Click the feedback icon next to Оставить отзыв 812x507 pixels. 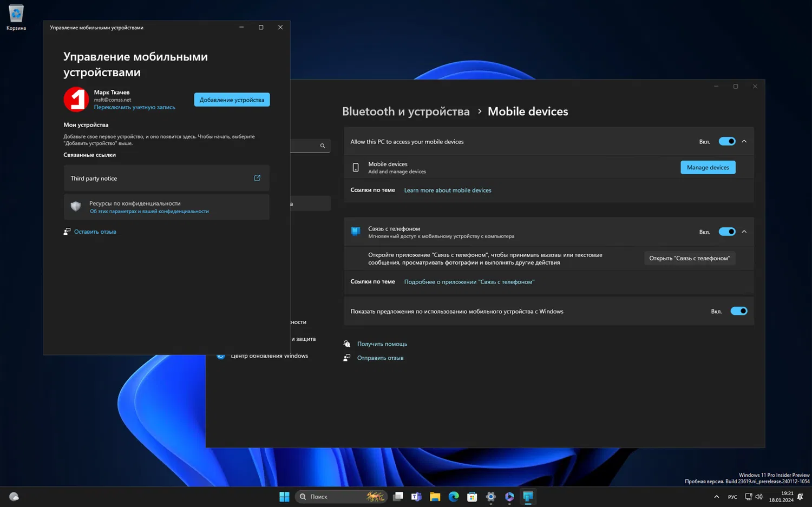tap(67, 232)
